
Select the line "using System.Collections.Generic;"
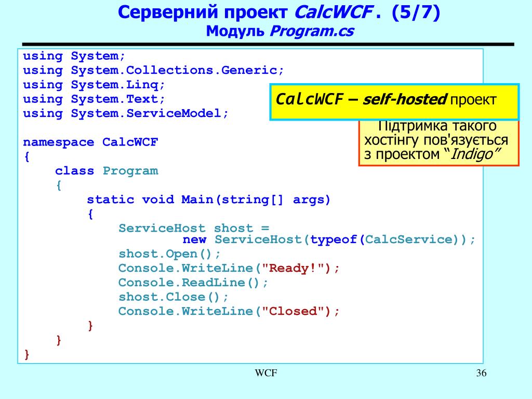pos(153,70)
